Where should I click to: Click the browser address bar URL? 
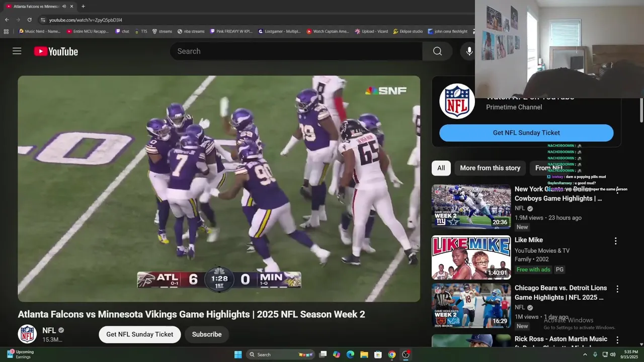click(86, 20)
